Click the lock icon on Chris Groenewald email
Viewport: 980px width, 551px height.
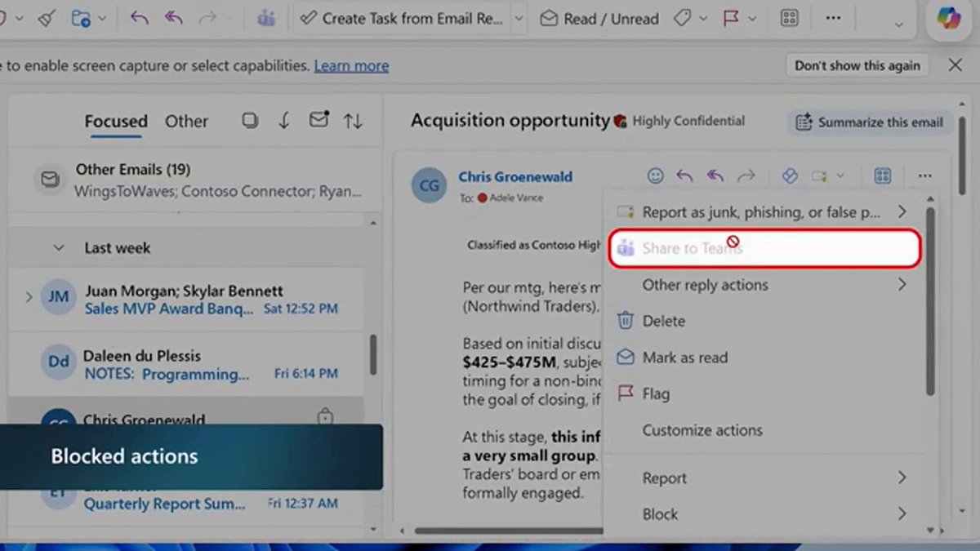[x=325, y=417]
